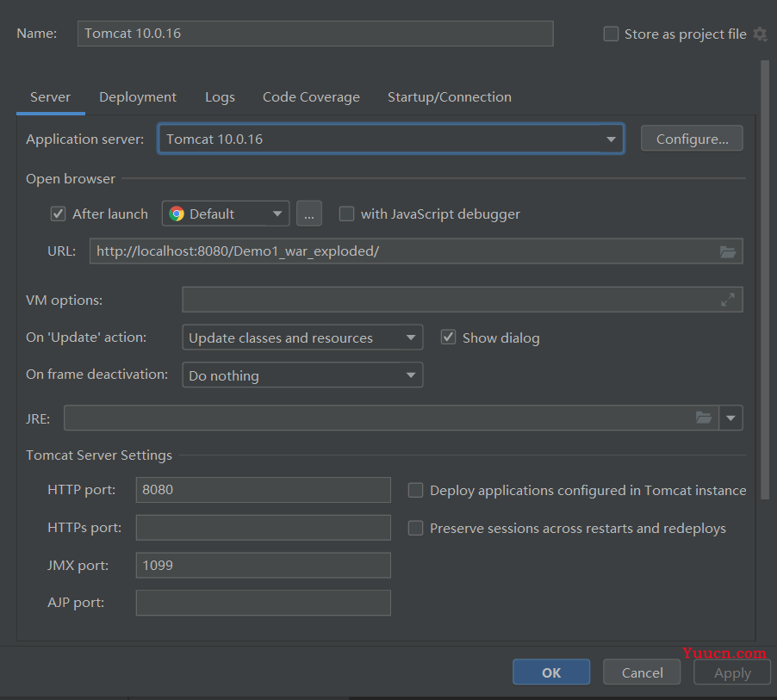Click the empty AJP port field
This screenshot has width=777, height=700.
click(263, 603)
